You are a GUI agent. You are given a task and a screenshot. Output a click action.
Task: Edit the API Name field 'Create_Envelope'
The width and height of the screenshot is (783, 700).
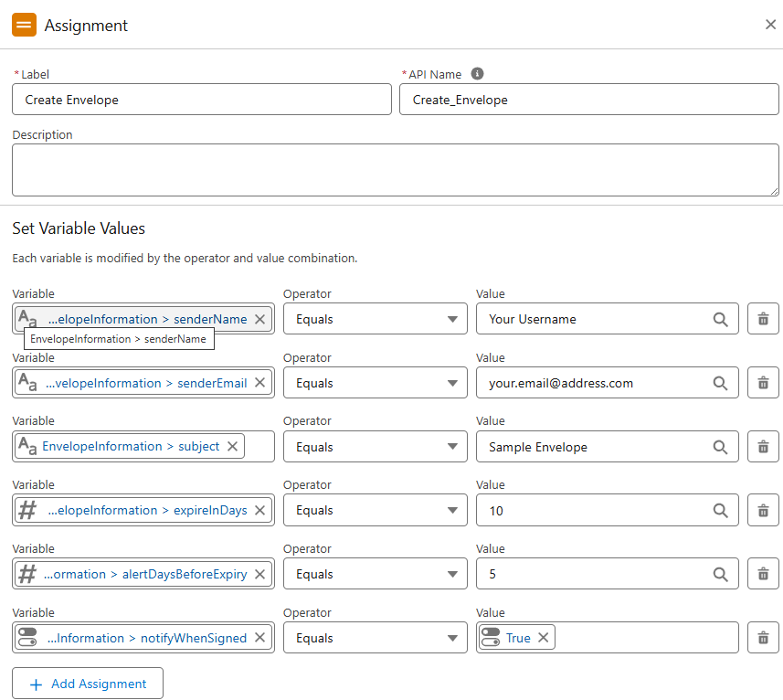coord(588,100)
